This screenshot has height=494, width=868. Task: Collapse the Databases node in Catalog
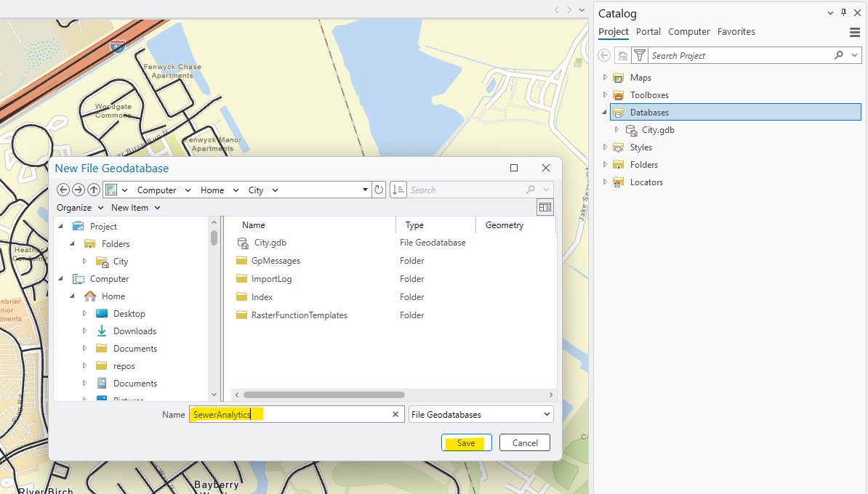(x=605, y=113)
